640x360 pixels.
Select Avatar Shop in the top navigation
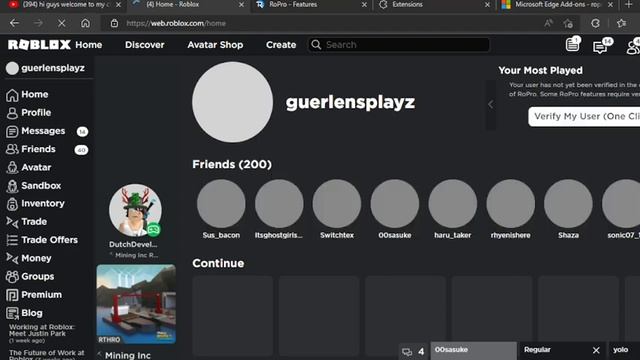coord(215,45)
